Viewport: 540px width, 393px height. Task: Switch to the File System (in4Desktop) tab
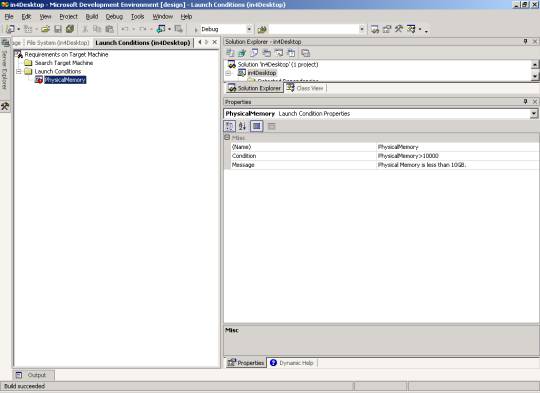(58, 43)
